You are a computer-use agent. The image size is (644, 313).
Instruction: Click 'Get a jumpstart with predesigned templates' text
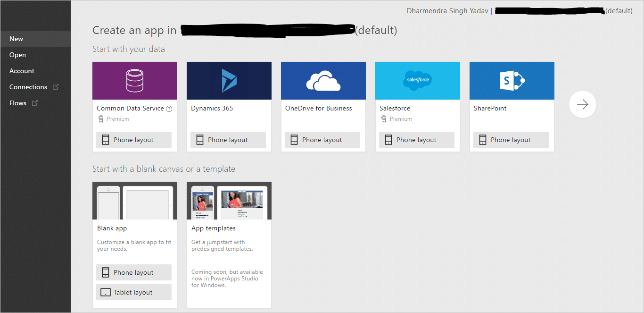222,245
